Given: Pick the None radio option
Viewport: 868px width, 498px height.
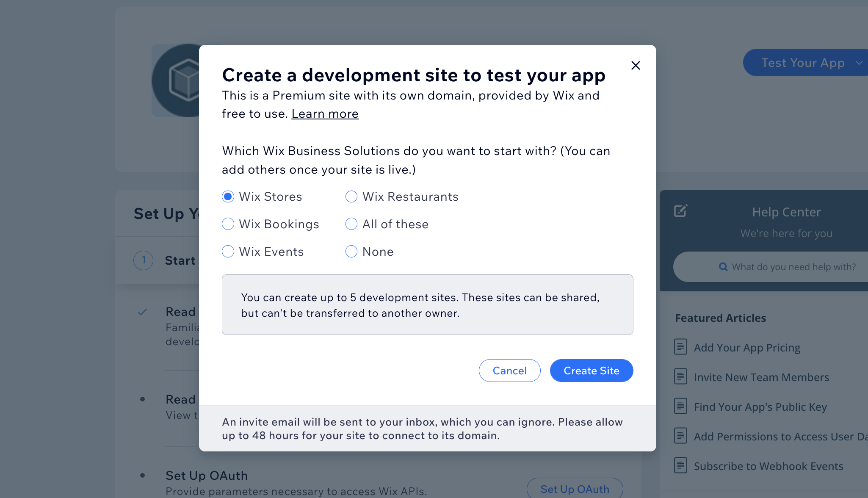Looking at the screenshot, I should pyautogui.click(x=351, y=252).
